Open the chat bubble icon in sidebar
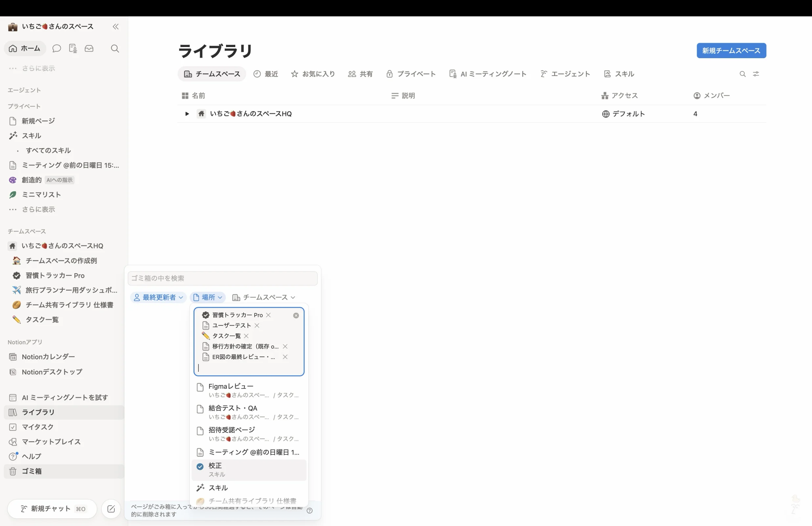 click(56, 49)
